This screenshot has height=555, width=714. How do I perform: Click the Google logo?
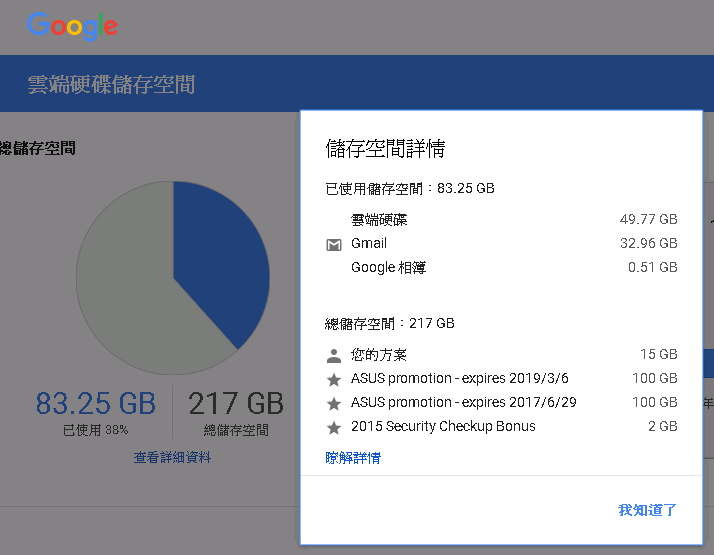[72, 26]
